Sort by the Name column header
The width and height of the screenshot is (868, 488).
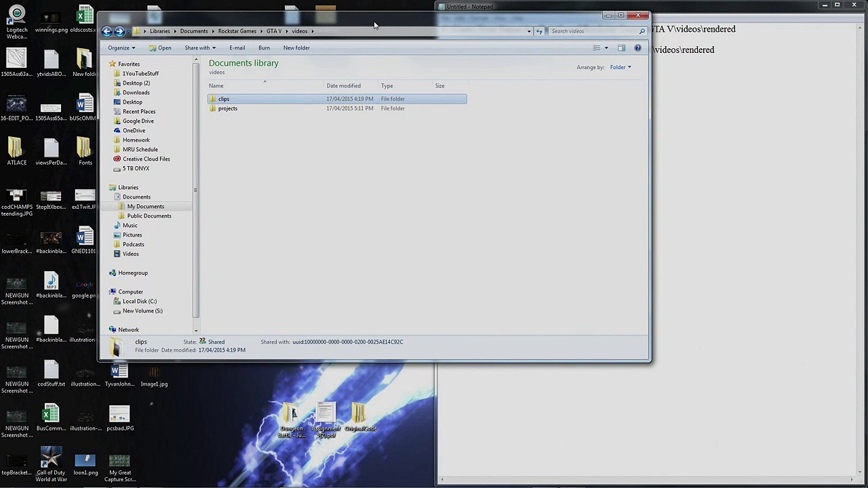coord(267,86)
